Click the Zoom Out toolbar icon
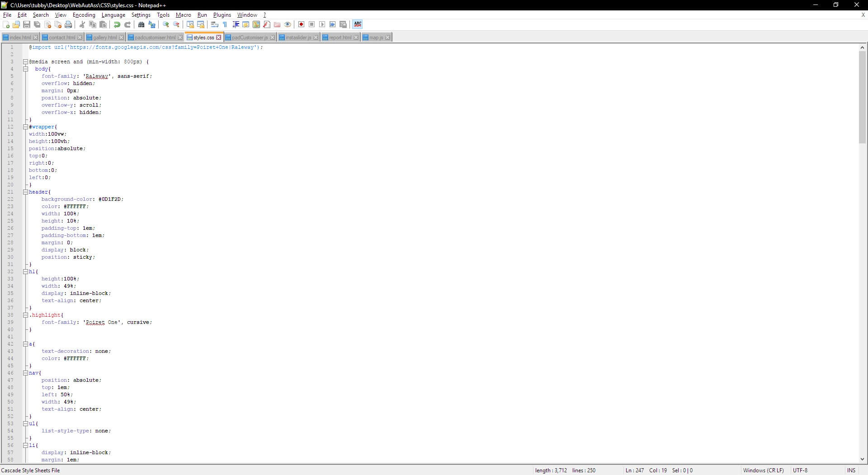 click(176, 24)
